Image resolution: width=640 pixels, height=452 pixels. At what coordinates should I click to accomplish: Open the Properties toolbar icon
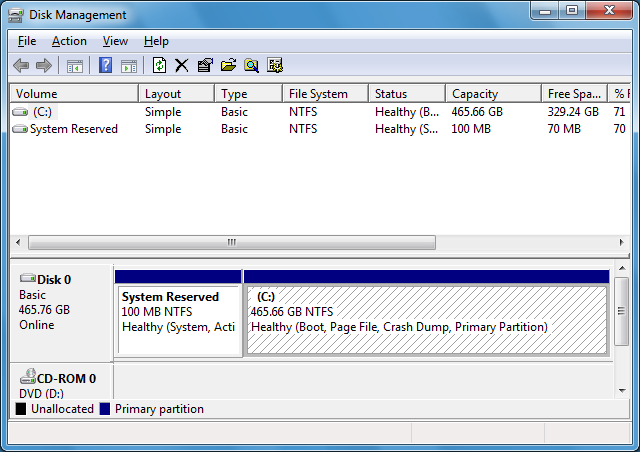point(205,65)
